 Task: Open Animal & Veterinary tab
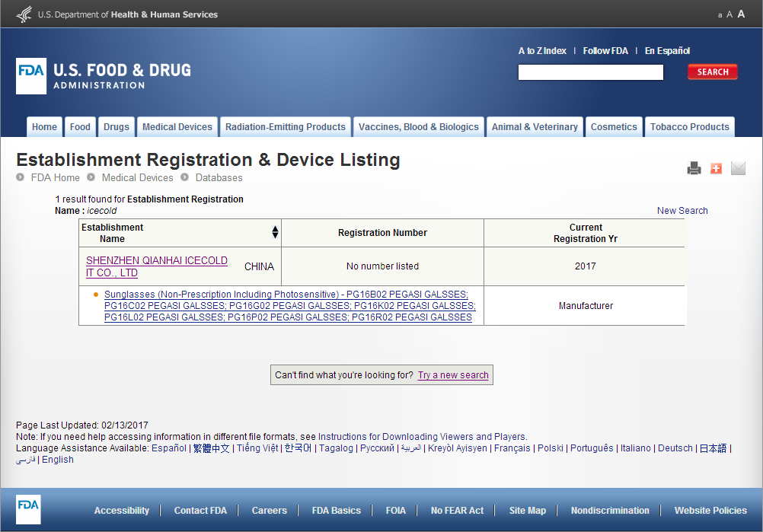tap(535, 127)
